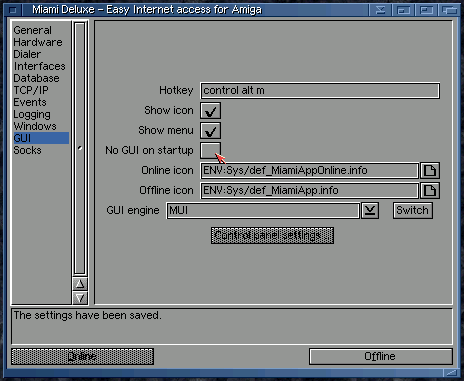
Task: Click the list scroll up arrow
Action: pos(80,284)
